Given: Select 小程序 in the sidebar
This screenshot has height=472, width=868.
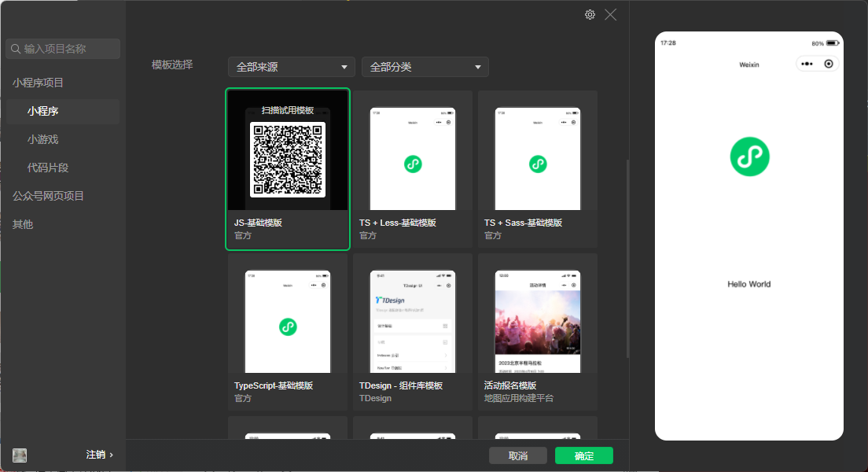Looking at the screenshot, I should (x=63, y=112).
